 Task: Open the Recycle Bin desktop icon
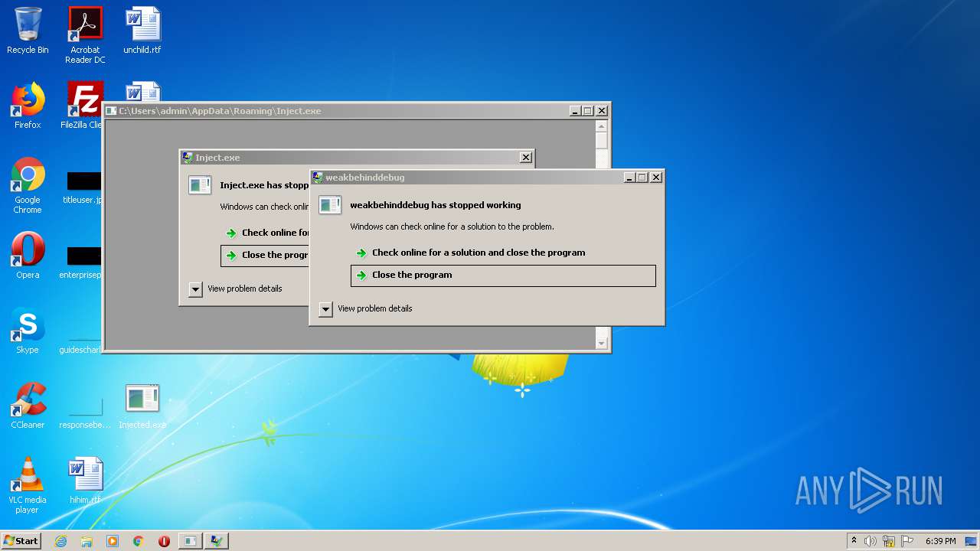(x=28, y=31)
